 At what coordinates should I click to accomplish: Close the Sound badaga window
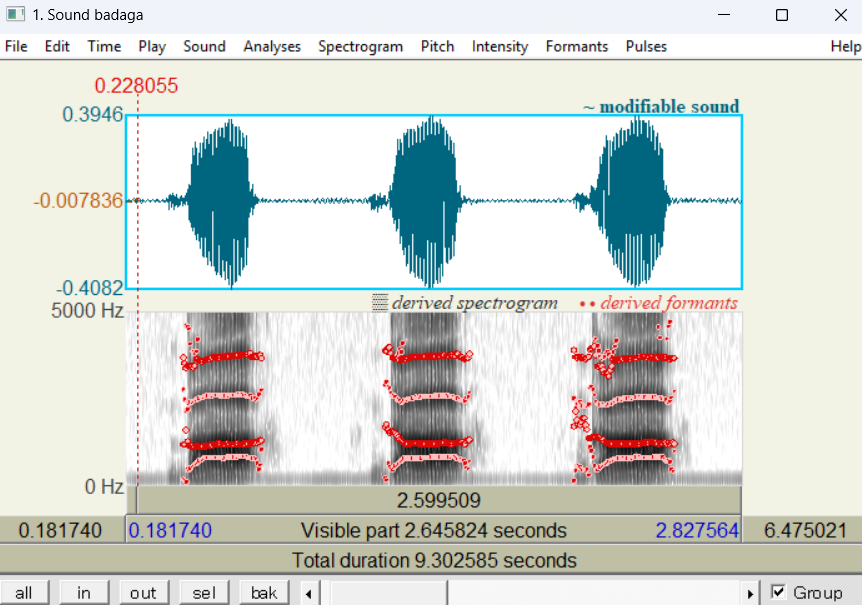pos(841,15)
